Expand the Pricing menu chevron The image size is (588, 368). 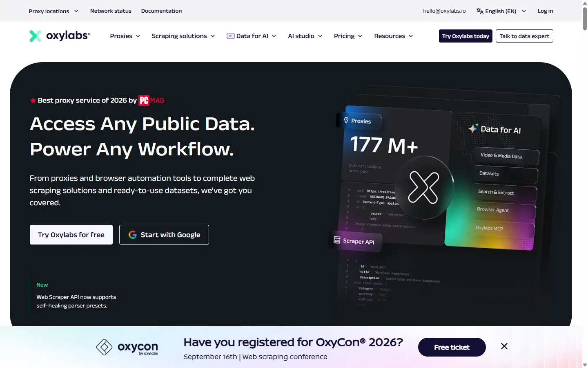pos(360,36)
